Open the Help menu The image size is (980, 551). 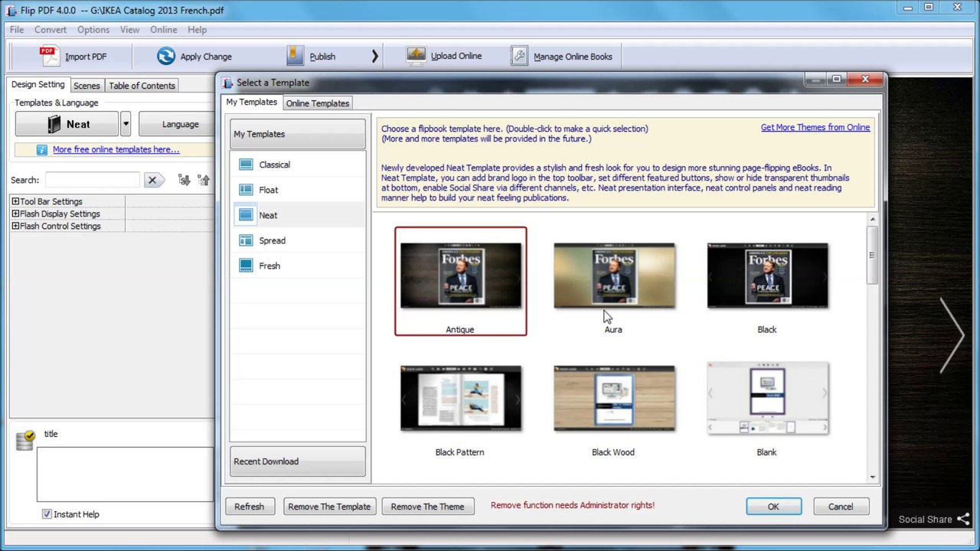(198, 30)
